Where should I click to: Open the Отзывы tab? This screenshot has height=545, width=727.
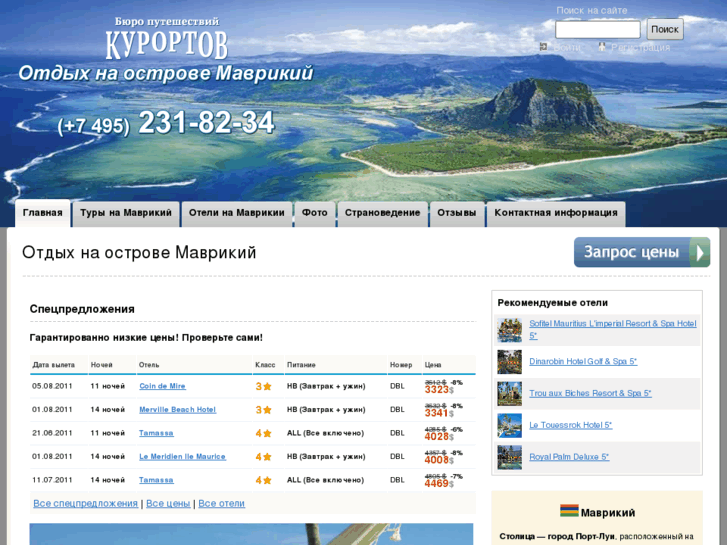point(457,213)
